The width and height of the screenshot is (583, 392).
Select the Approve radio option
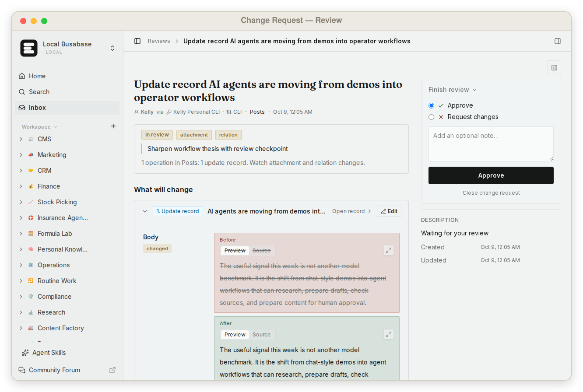point(432,105)
